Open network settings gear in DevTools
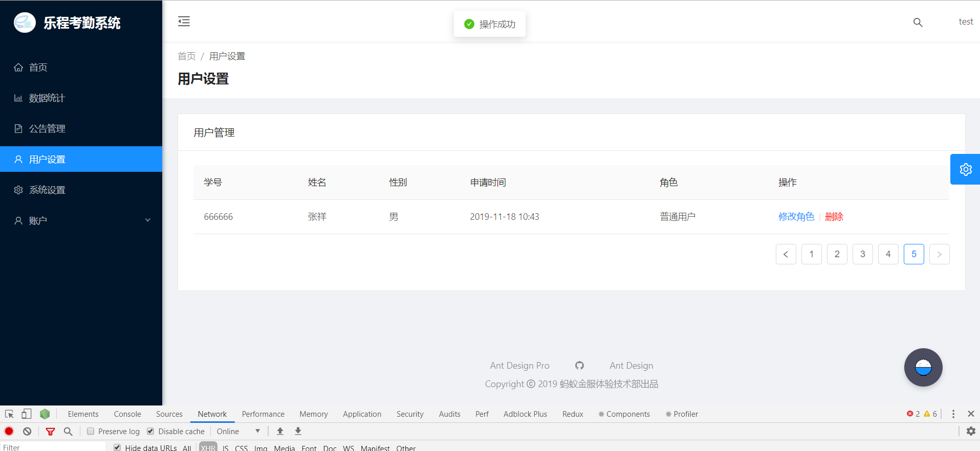 coord(971,431)
